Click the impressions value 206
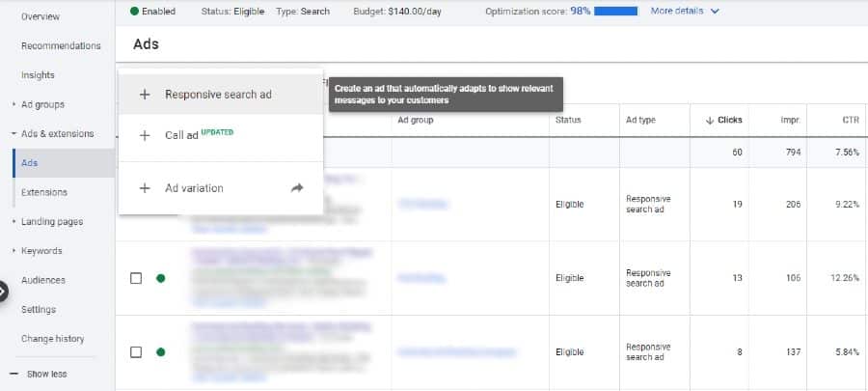The image size is (868, 391). [x=794, y=205]
